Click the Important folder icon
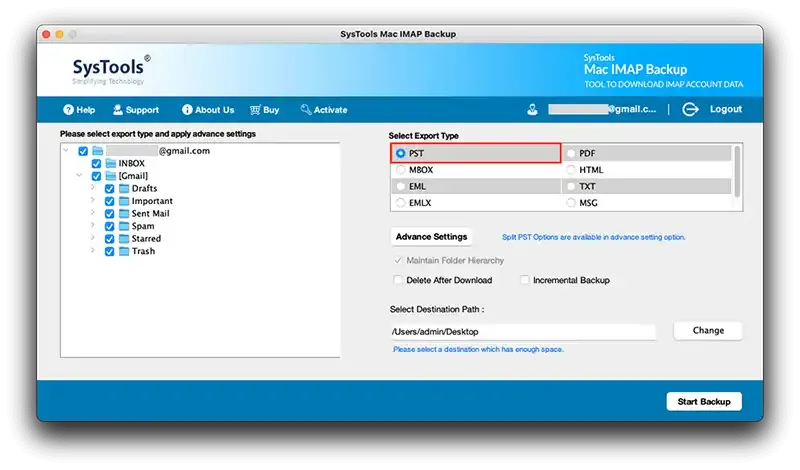The image size is (800, 470). click(x=124, y=201)
